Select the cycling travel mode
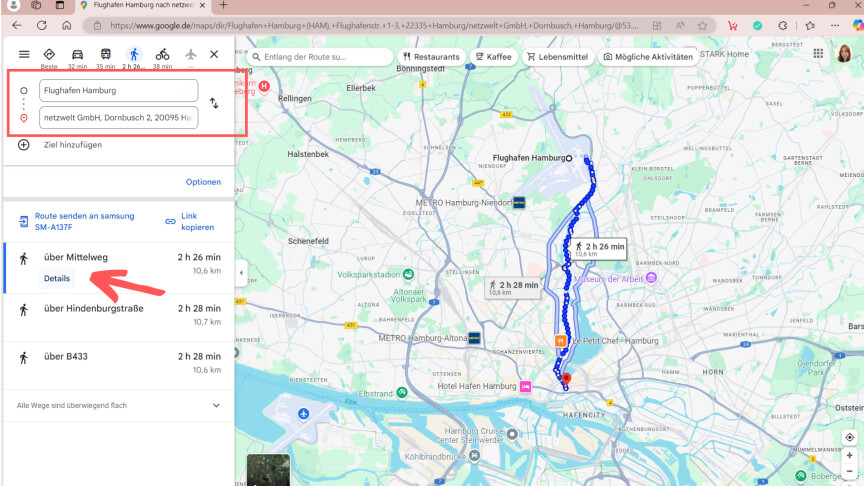This screenshot has height=486, width=864. [x=162, y=55]
